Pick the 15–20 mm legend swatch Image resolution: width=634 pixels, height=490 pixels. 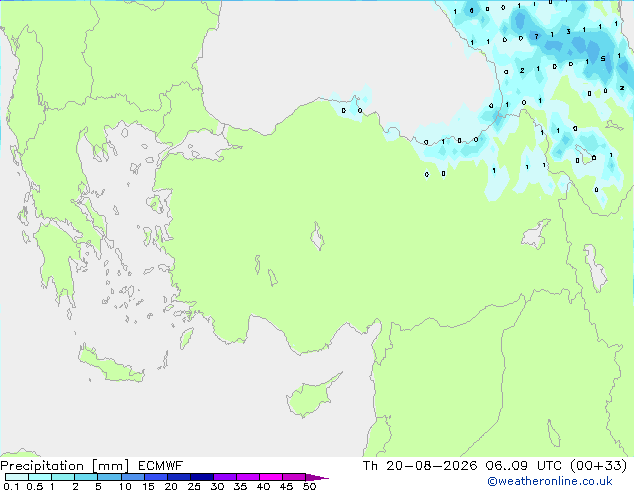pos(155,477)
